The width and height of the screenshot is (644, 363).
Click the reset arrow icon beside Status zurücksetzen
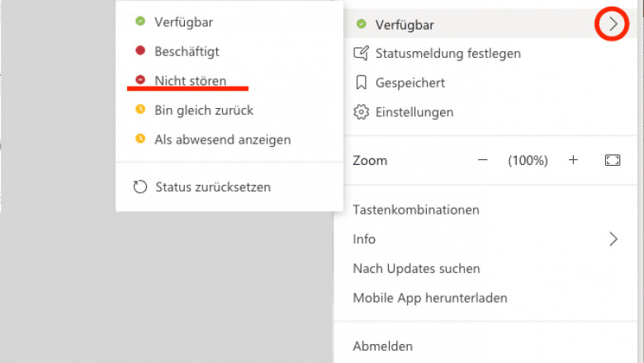tap(140, 186)
